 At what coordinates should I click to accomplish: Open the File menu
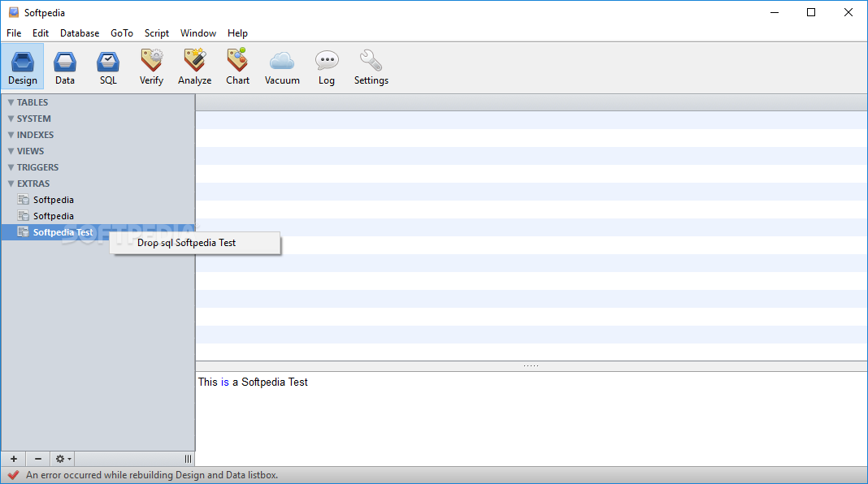click(14, 33)
